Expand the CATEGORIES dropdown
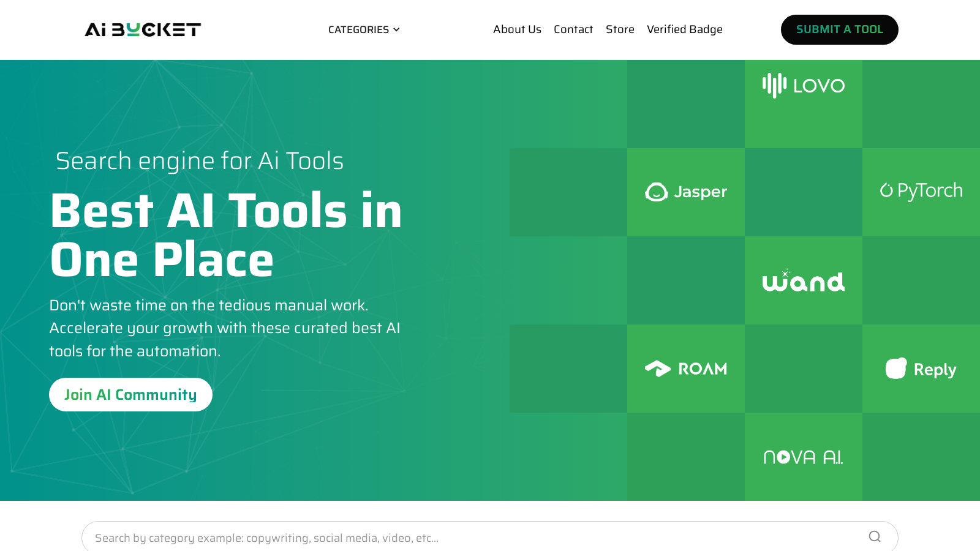Screen dimensions: 980x551 pos(364,29)
